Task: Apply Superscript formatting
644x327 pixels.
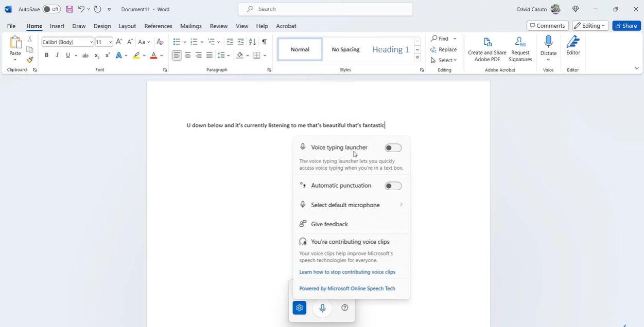Action: click(108, 56)
